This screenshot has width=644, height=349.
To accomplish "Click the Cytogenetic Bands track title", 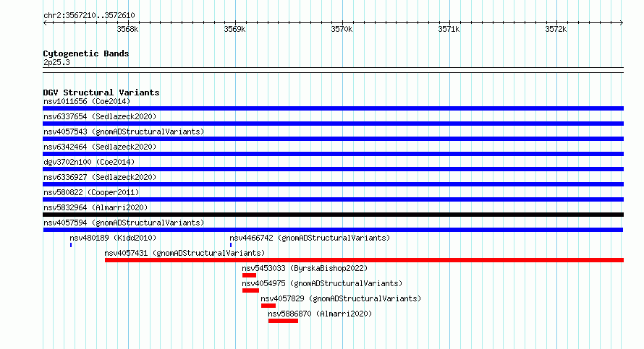I will (x=86, y=53).
